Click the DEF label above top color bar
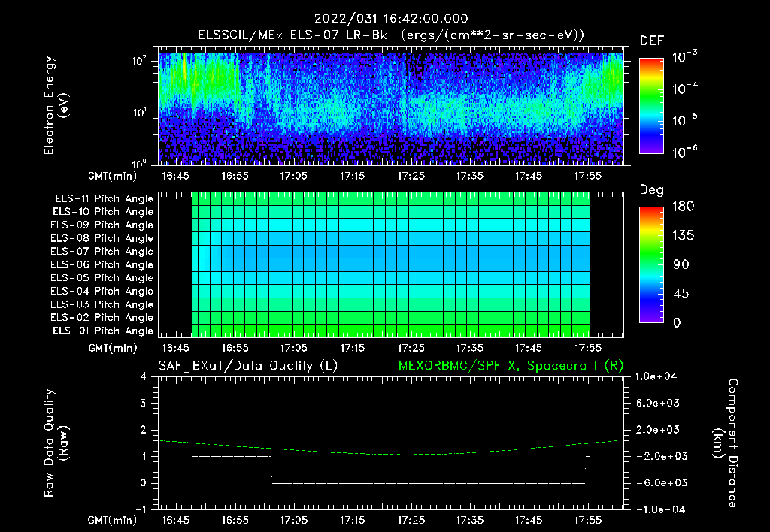The width and height of the screenshot is (770, 532). (x=652, y=41)
